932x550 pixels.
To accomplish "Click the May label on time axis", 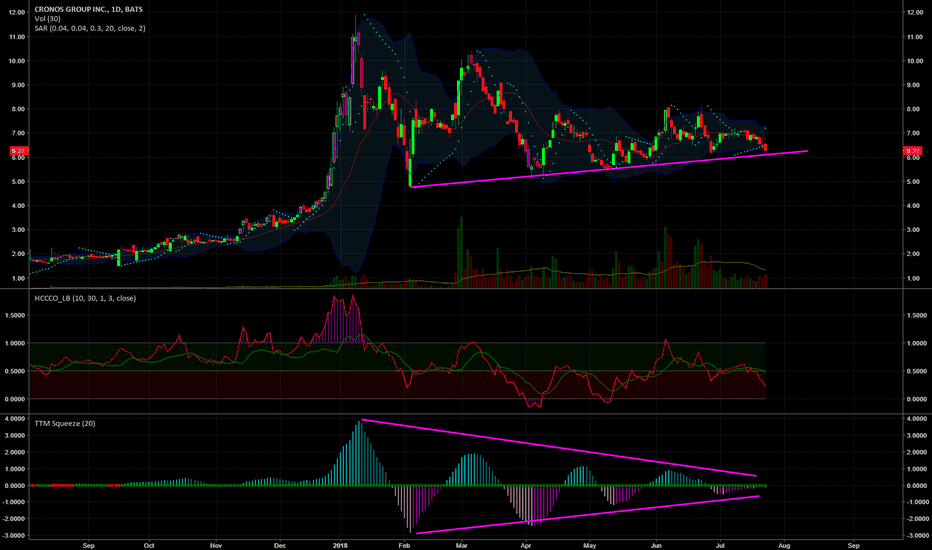I will pyautogui.click(x=590, y=545).
